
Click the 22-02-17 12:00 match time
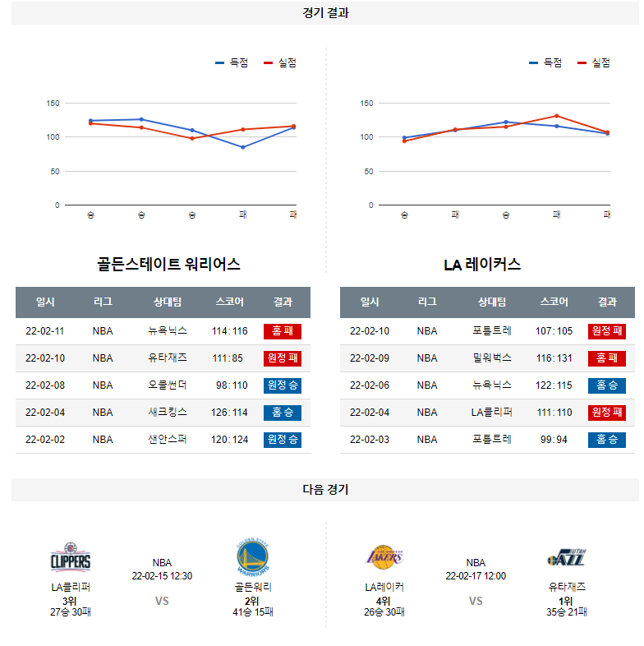click(476, 576)
